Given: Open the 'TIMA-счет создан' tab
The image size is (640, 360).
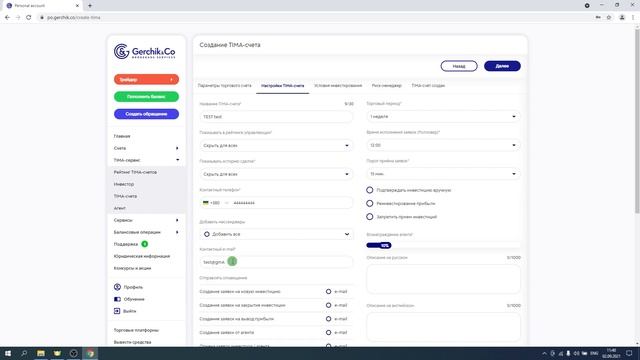Looking at the screenshot, I should tap(428, 86).
